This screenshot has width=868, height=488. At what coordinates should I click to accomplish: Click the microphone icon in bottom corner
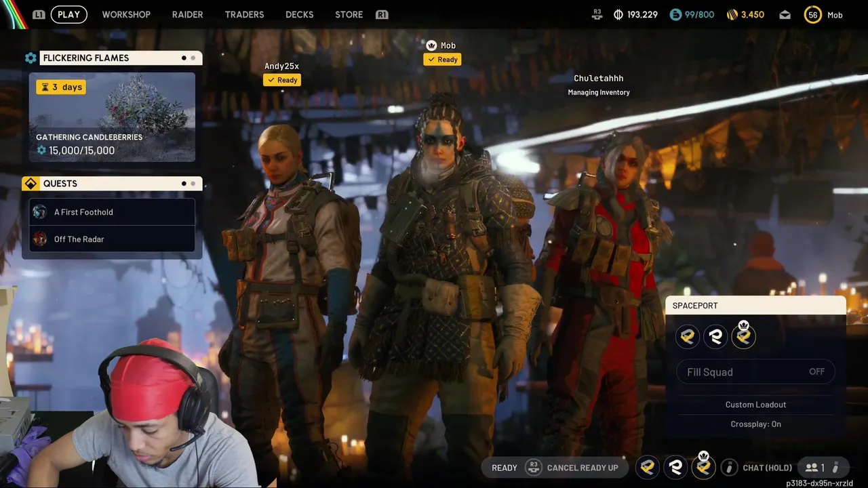pyautogui.click(x=836, y=468)
